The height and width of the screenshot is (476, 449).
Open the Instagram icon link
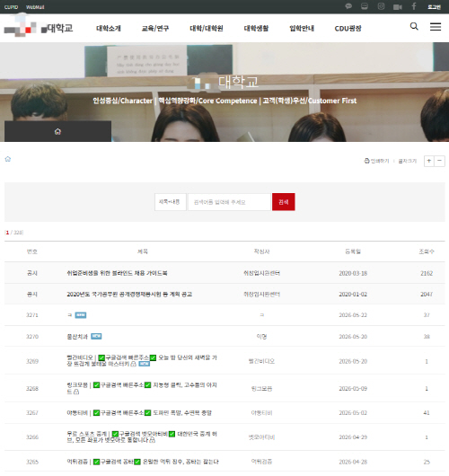381,6
